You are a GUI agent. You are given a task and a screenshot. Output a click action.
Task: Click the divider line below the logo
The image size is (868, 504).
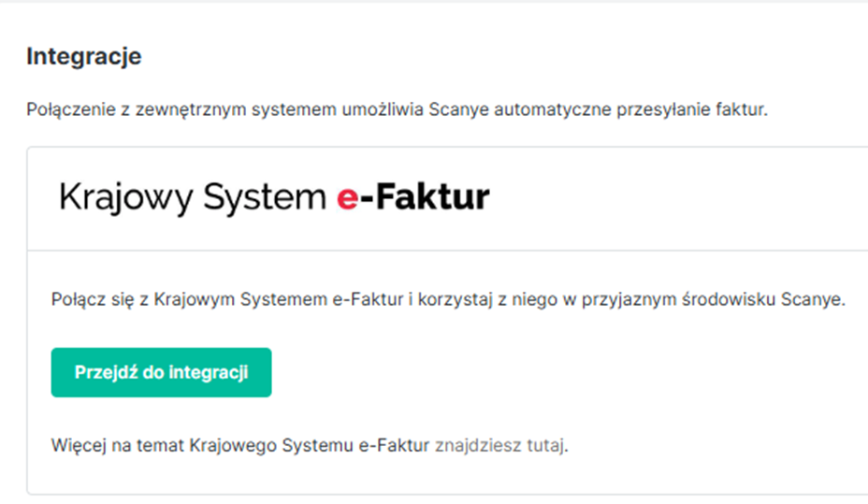coord(449,251)
